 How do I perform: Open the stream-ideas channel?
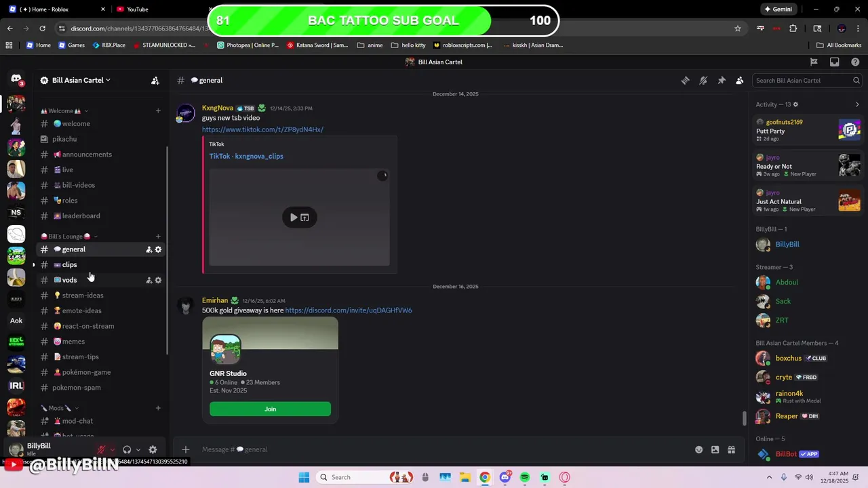point(101,296)
